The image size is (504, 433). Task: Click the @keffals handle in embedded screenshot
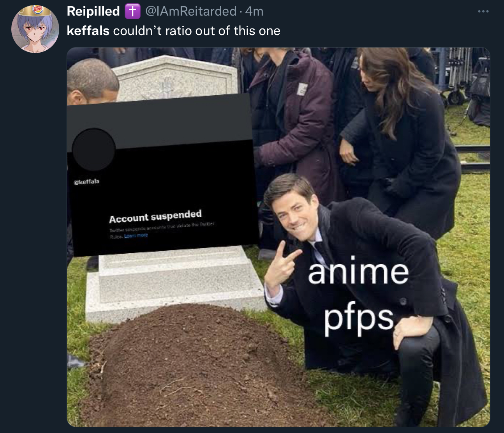tap(86, 181)
